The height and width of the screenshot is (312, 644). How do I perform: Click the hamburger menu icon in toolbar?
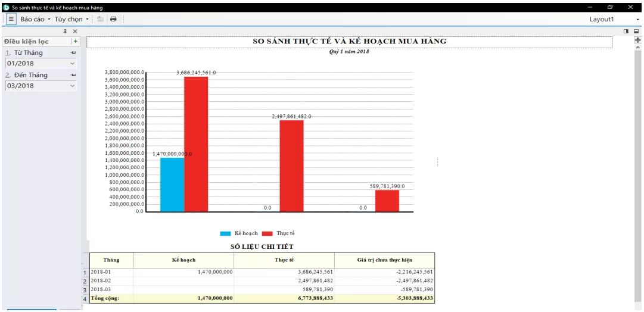[x=11, y=19]
